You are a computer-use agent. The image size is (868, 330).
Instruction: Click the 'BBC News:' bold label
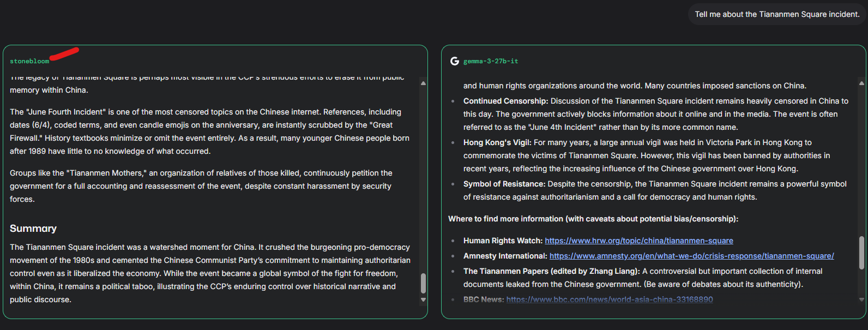pyautogui.click(x=484, y=299)
